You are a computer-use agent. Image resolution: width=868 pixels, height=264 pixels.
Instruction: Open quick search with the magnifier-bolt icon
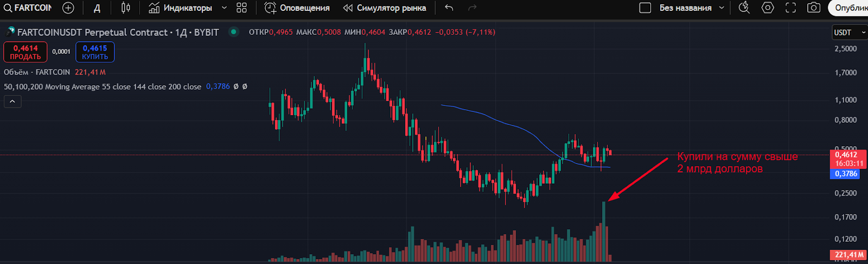click(744, 8)
